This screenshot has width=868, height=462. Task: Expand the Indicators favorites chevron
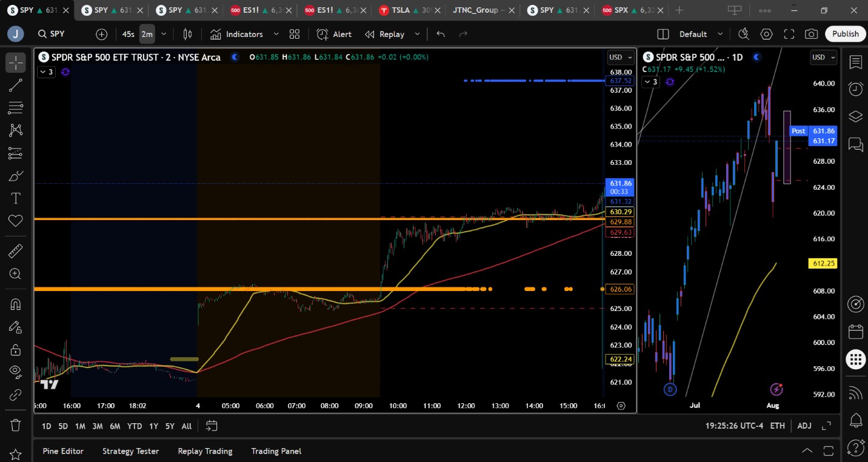pyautogui.click(x=276, y=35)
